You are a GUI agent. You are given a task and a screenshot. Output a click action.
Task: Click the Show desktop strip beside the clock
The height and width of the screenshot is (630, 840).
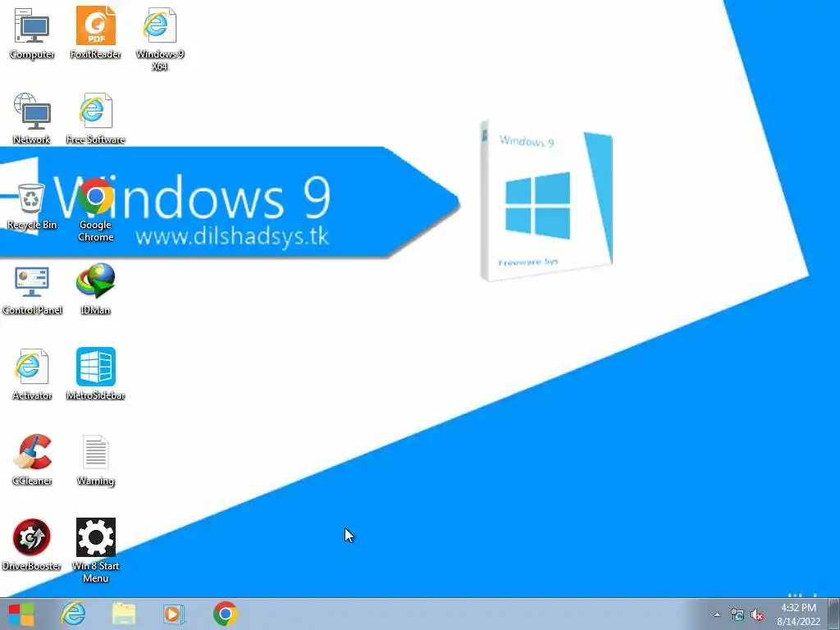[834, 614]
